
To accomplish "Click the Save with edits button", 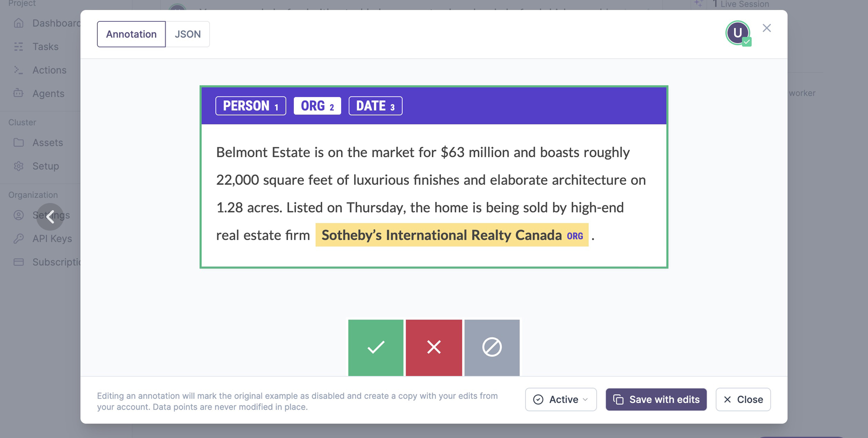I will pos(656,399).
